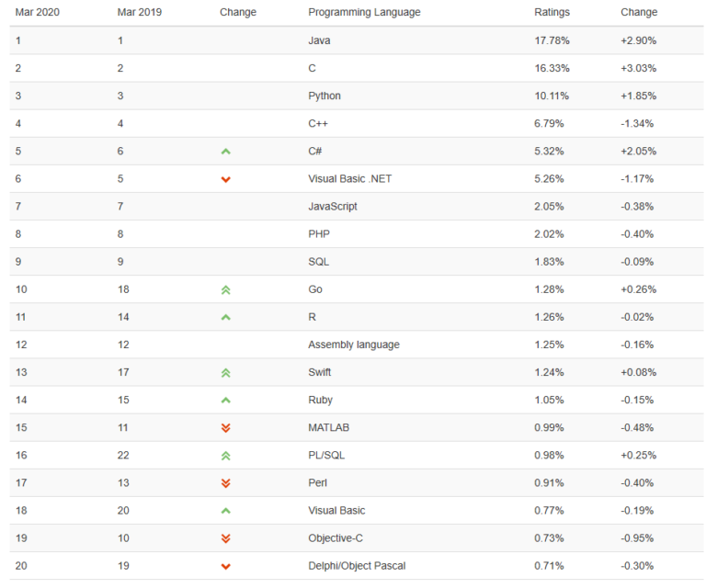Click the Ratings column header
The width and height of the screenshot is (706, 588).
552,12
